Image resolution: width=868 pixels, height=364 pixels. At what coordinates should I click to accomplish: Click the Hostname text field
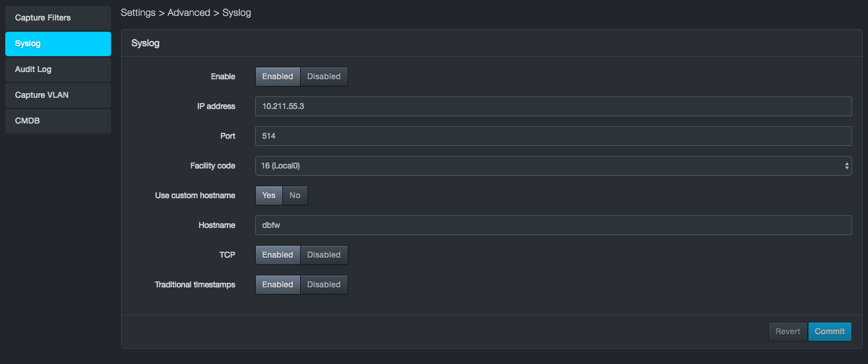[x=553, y=225]
